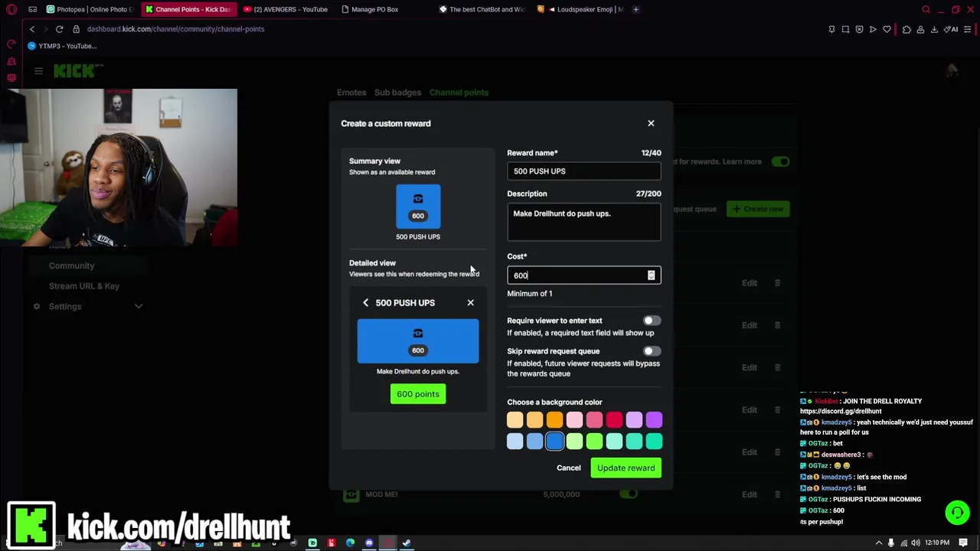The width and height of the screenshot is (980, 551).
Task: Toggle the MOD ME! reward switch
Action: [x=629, y=494]
